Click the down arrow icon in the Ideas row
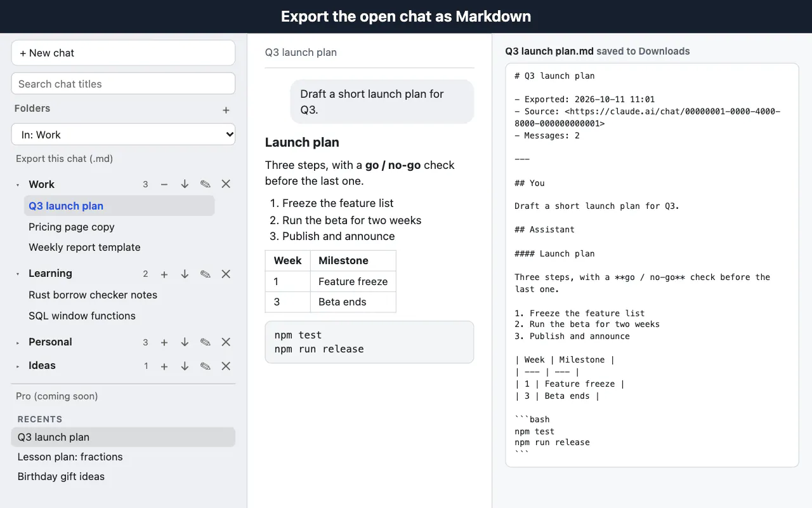The width and height of the screenshot is (812, 508). pyautogui.click(x=185, y=366)
